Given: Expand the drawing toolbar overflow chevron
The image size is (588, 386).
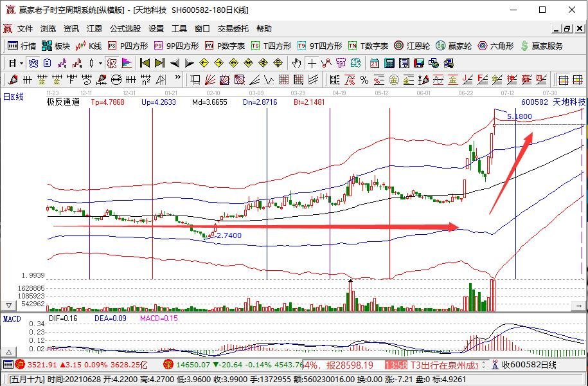Looking at the screenshot, I should (x=178, y=78).
